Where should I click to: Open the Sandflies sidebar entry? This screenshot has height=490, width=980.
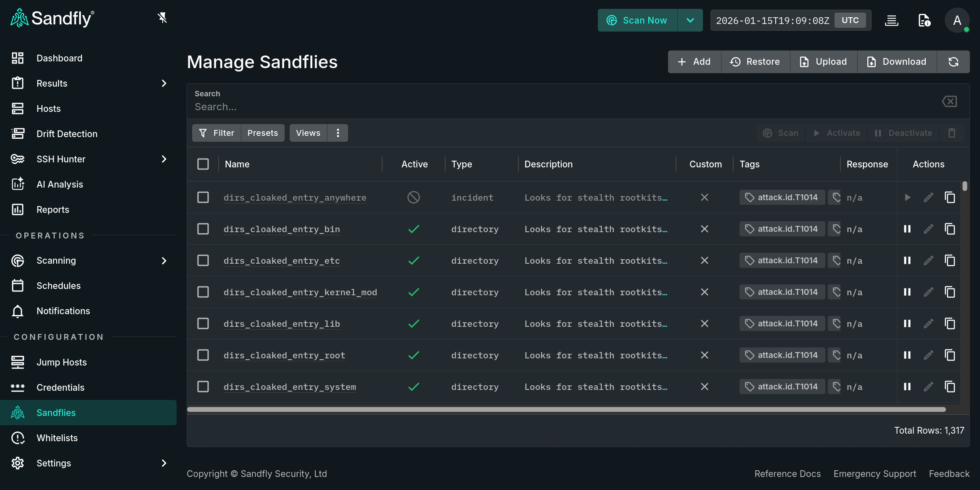click(56, 413)
